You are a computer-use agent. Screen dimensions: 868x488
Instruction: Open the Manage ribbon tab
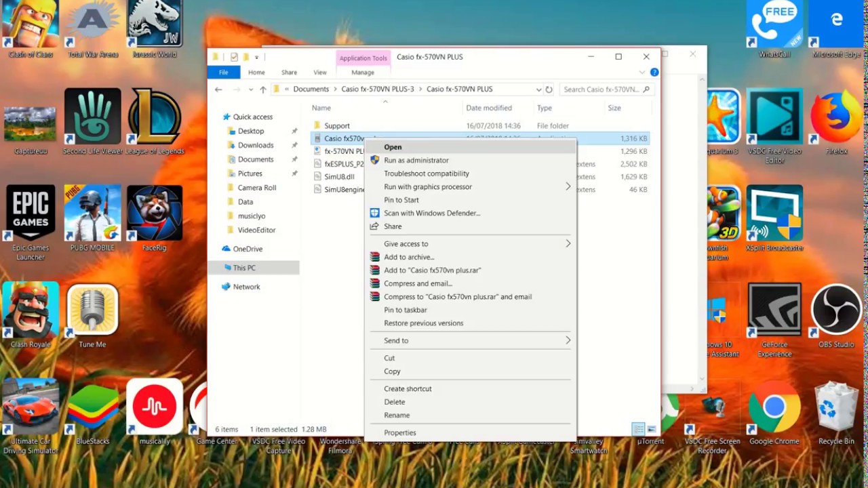point(362,72)
